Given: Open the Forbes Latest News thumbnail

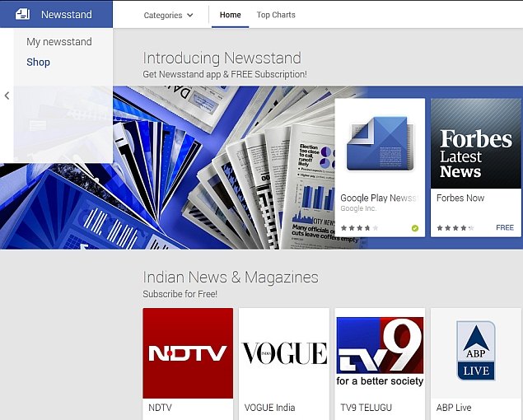Looking at the screenshot, I should 475,143.
